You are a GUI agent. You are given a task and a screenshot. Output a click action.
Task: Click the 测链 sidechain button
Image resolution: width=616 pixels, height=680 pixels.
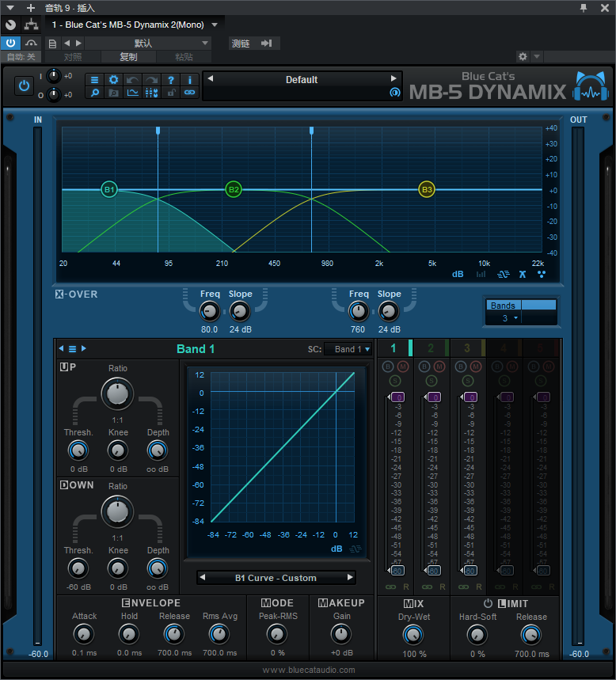[241, 44]
